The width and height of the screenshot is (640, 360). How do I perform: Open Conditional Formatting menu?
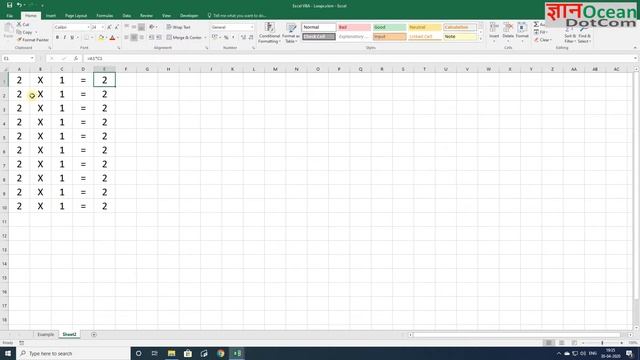point(269,33)
